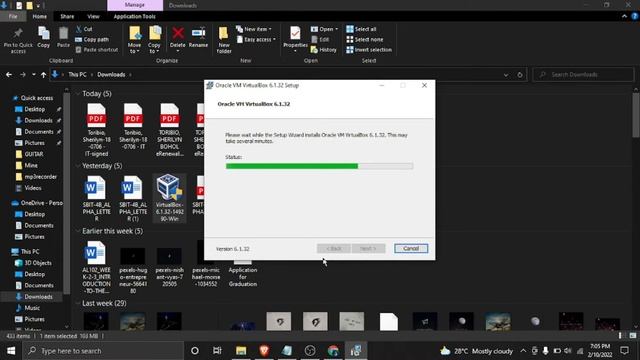Open the File menu tab
The height and width of the screenshot is (360, 640).
click(x=13, y=16)
